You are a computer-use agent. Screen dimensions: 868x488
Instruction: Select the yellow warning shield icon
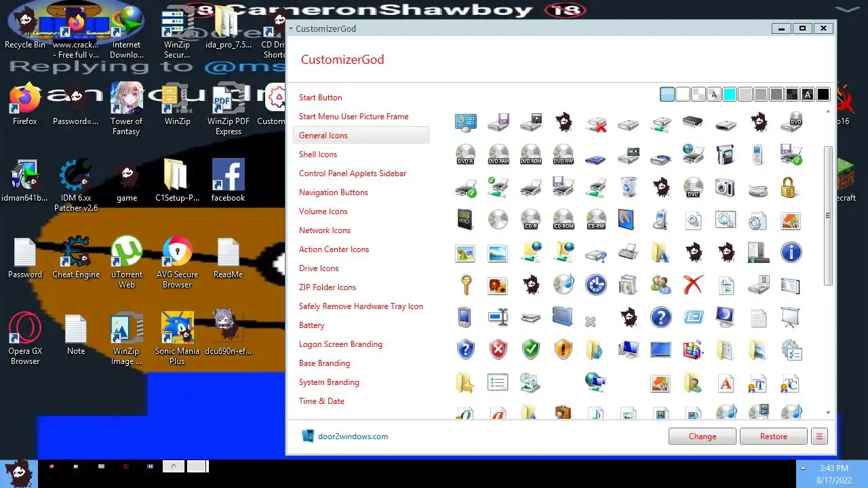click(x=564, y=350)
